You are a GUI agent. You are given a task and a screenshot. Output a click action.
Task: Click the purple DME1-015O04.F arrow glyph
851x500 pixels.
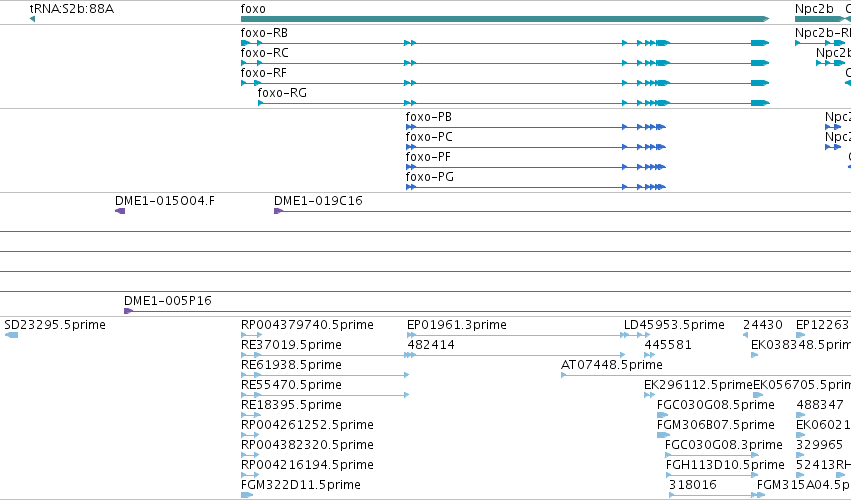tap(120, 211)
